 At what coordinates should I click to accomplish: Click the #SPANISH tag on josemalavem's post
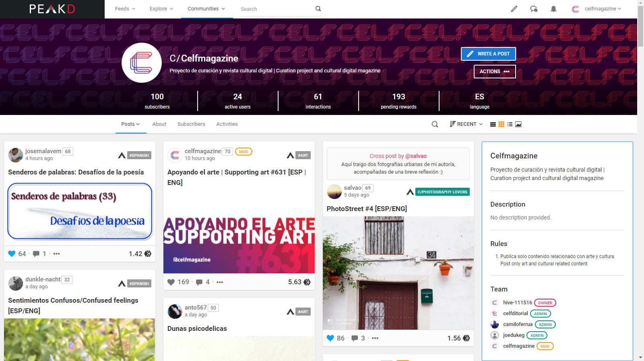click(x=139, y=155)
